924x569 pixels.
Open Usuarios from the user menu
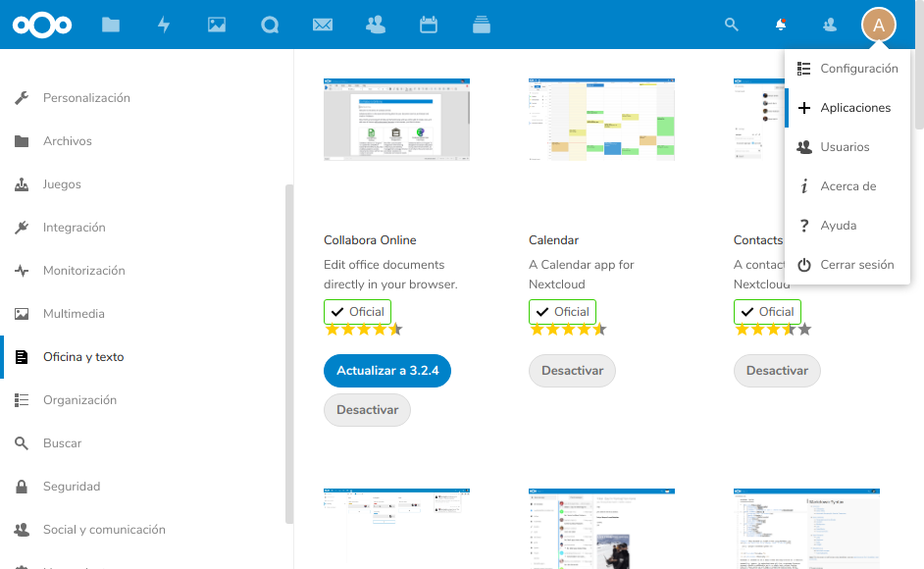[845, 147]
